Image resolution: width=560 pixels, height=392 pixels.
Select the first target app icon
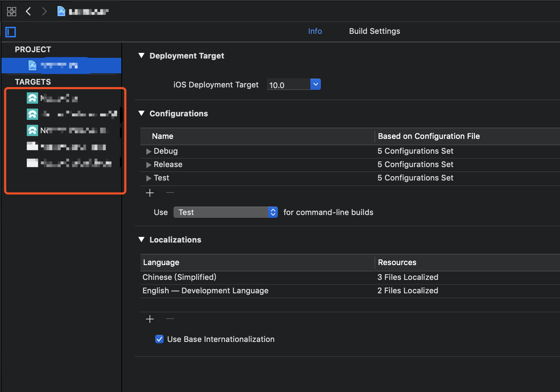coord(32,98)
